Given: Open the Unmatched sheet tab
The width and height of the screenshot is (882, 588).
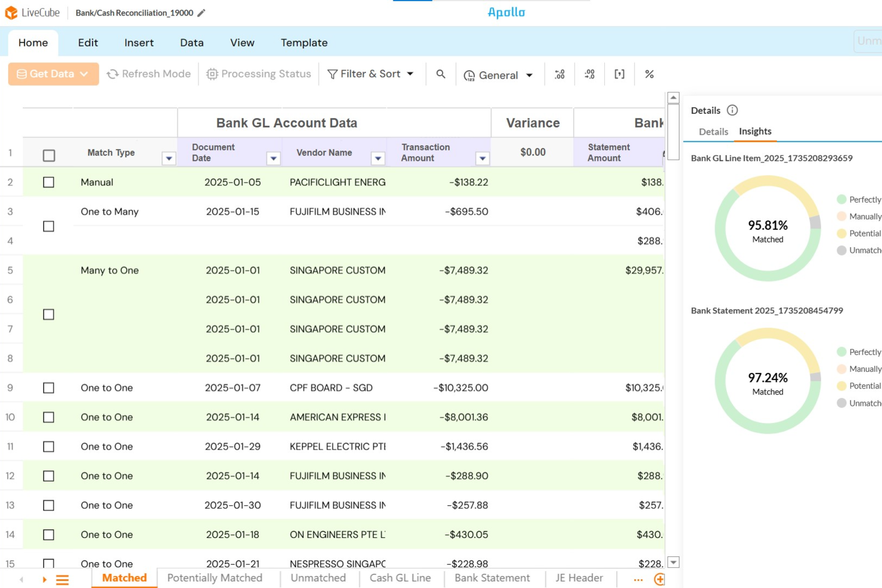Looking at the screenshot, I should 318,578.
